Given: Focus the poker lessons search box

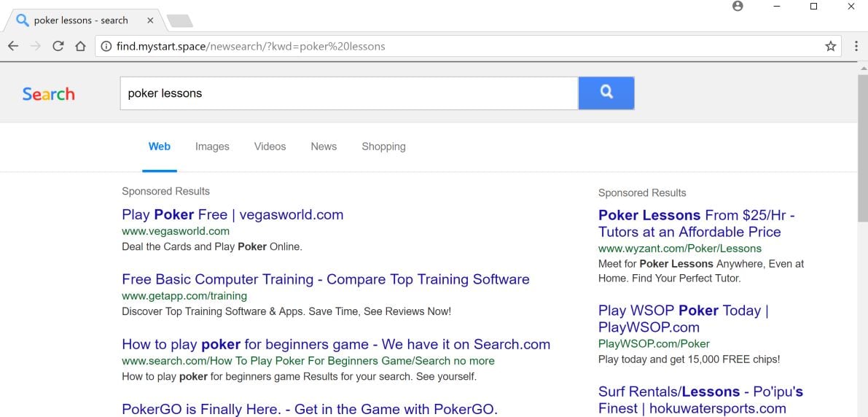Looking at the screenshot, I should click(x=349, y=93).
